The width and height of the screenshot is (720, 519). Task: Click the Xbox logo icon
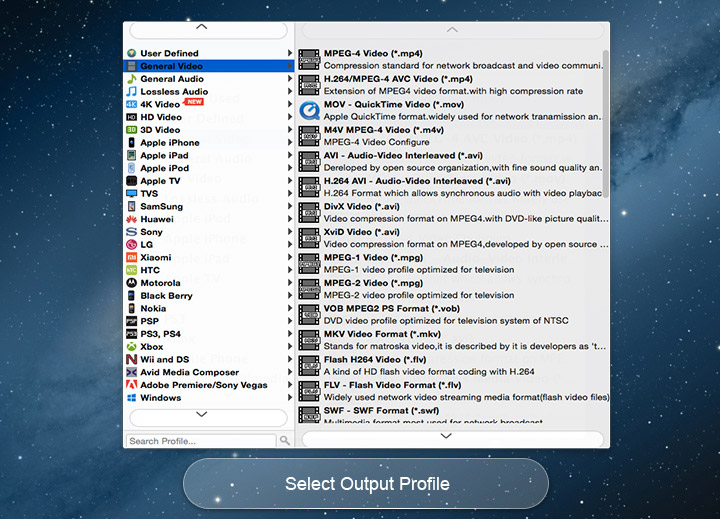pos(132,347)
